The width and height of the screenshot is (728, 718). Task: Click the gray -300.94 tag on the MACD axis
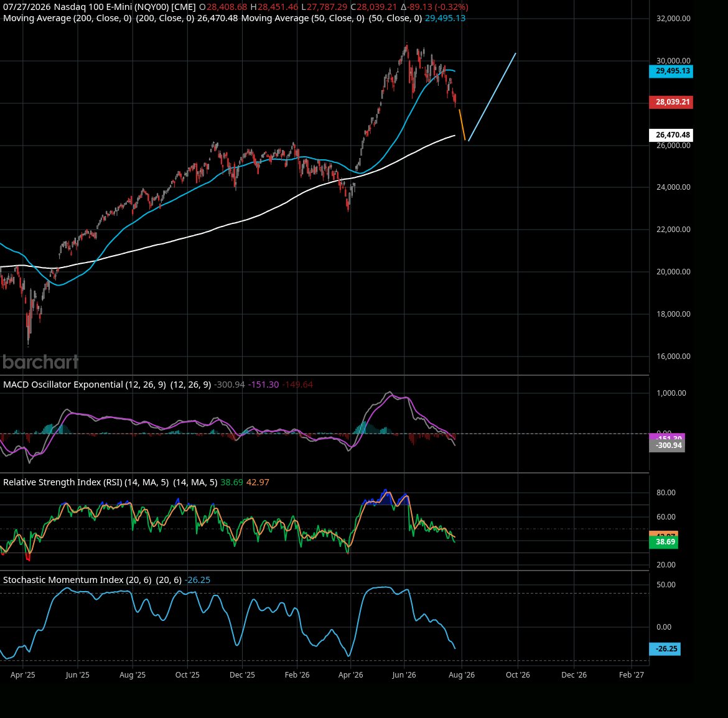coord(667,445)
